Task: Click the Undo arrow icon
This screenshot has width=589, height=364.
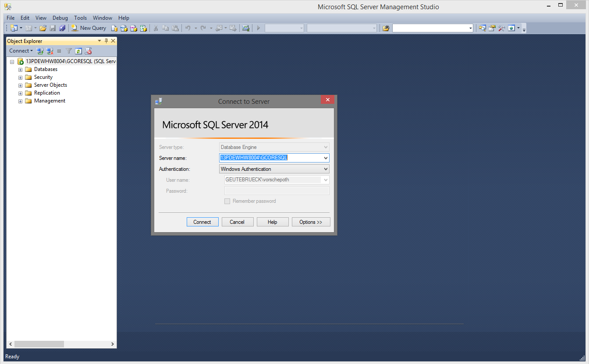Action: coord(188,28)
